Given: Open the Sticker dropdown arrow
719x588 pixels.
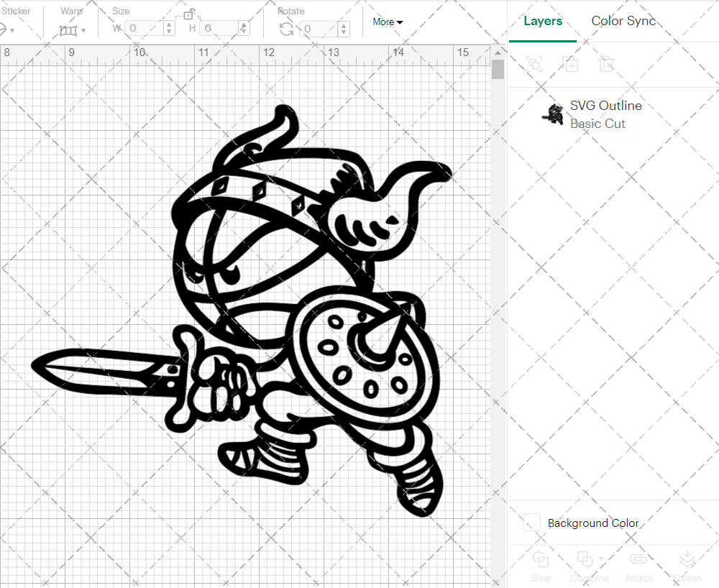Looking at the screenshot, I should [x=13, y=29].
